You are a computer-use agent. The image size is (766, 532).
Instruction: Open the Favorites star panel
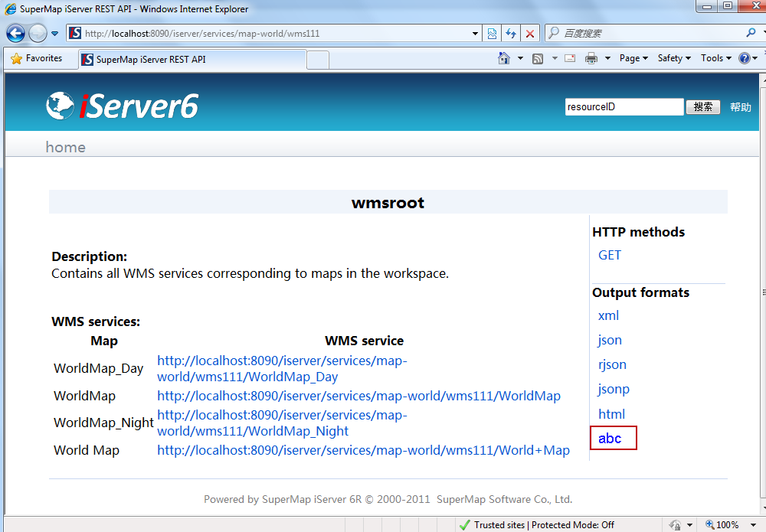(36, 58)
